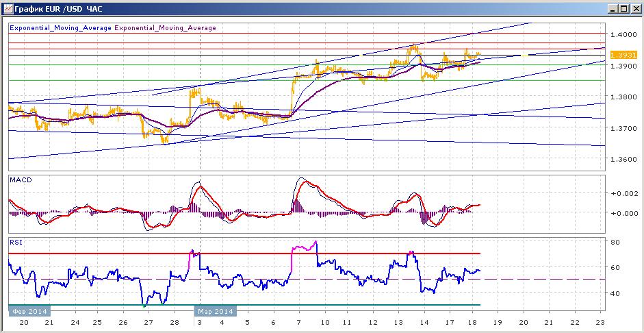Close the EUR/USD chart window
644x333 pixels.
635,9
